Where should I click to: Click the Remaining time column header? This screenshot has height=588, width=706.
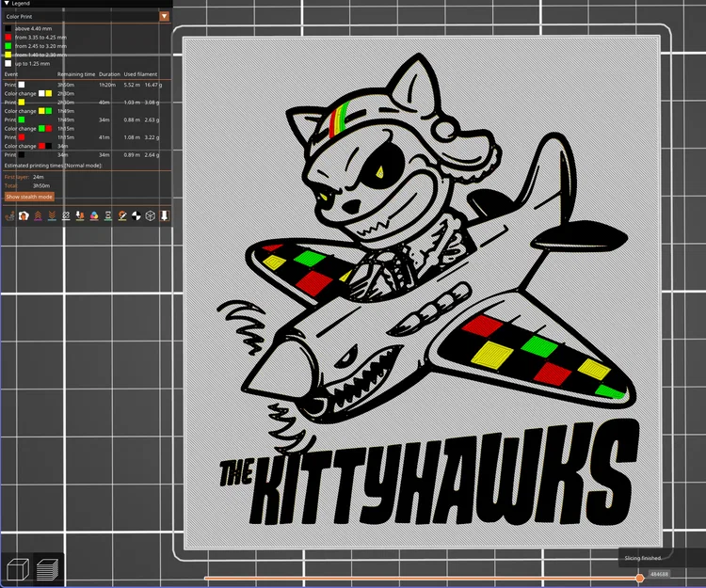coord(76,74)
